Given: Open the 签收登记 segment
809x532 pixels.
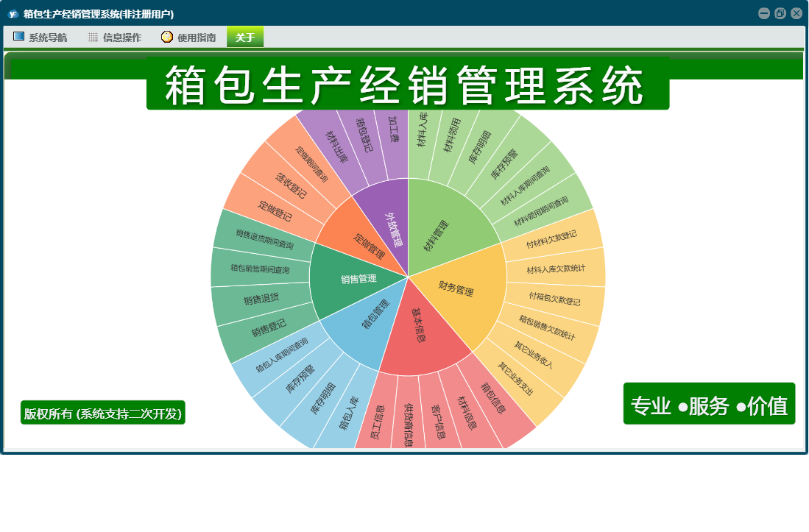Looking at the screenshot, I should [x=291, y=185].
